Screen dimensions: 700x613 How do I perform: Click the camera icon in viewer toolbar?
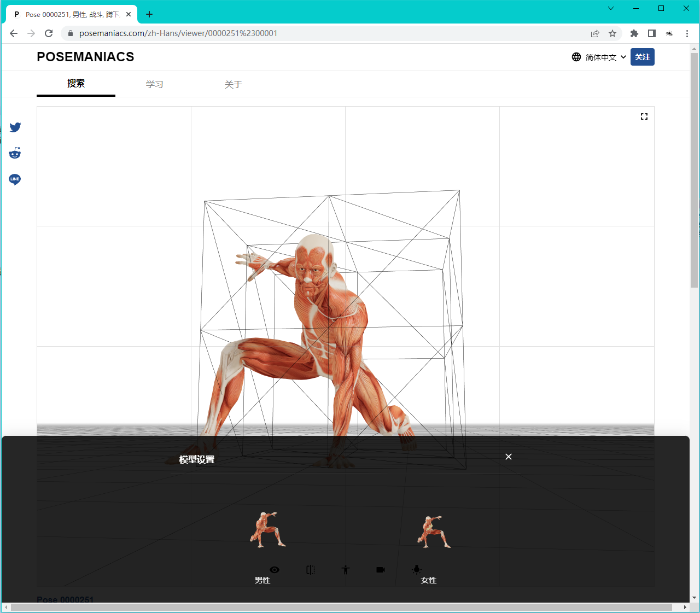(x=381, y=570)
